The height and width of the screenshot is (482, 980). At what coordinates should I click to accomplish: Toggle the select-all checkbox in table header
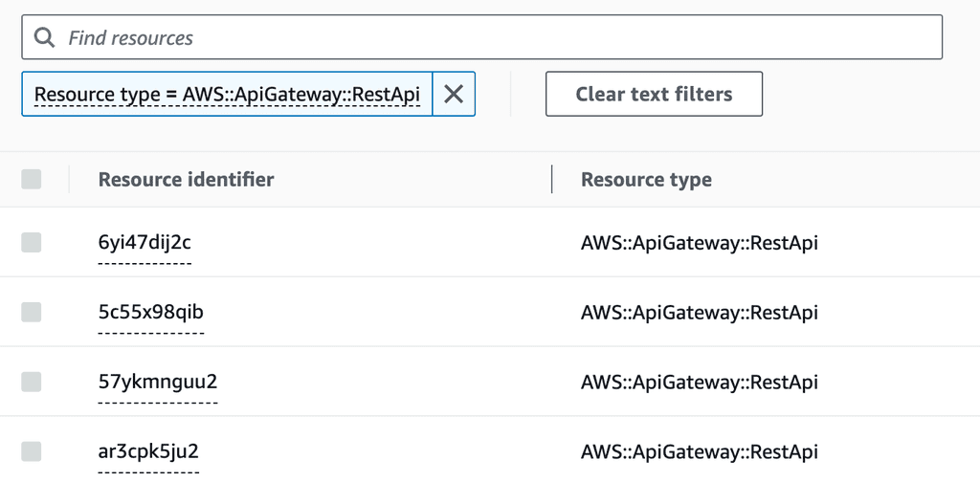coord(32,179)
